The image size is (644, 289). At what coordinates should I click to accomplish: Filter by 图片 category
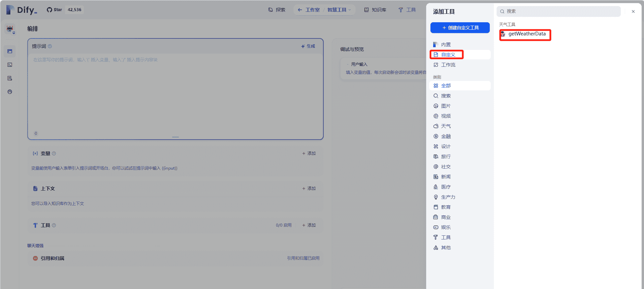[460, 106]
